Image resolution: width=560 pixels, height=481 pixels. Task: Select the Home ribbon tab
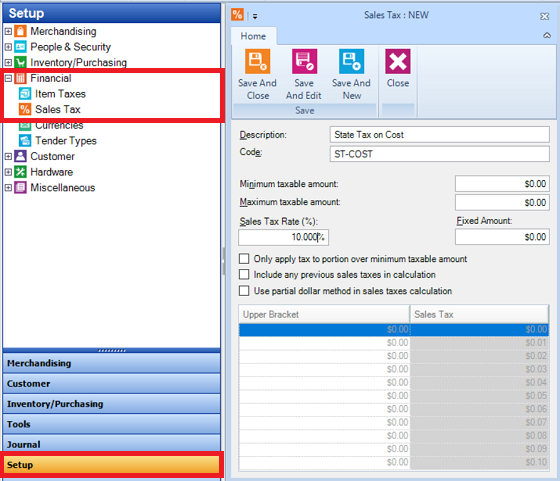click(x=253, y=36)
